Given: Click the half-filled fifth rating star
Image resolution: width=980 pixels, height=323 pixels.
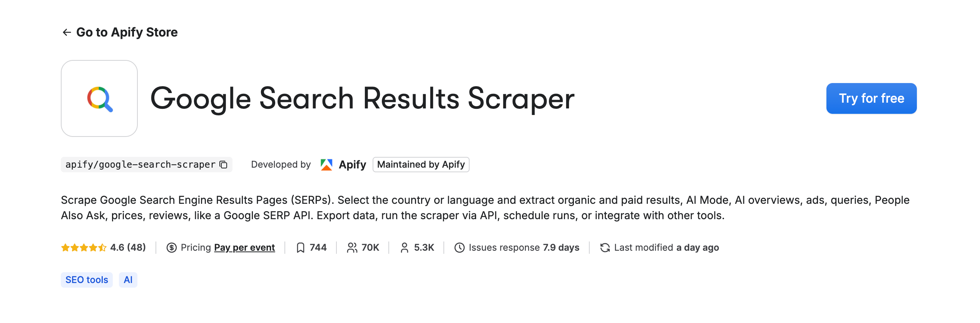Looking at the screenshot, I should click(102, 248).
